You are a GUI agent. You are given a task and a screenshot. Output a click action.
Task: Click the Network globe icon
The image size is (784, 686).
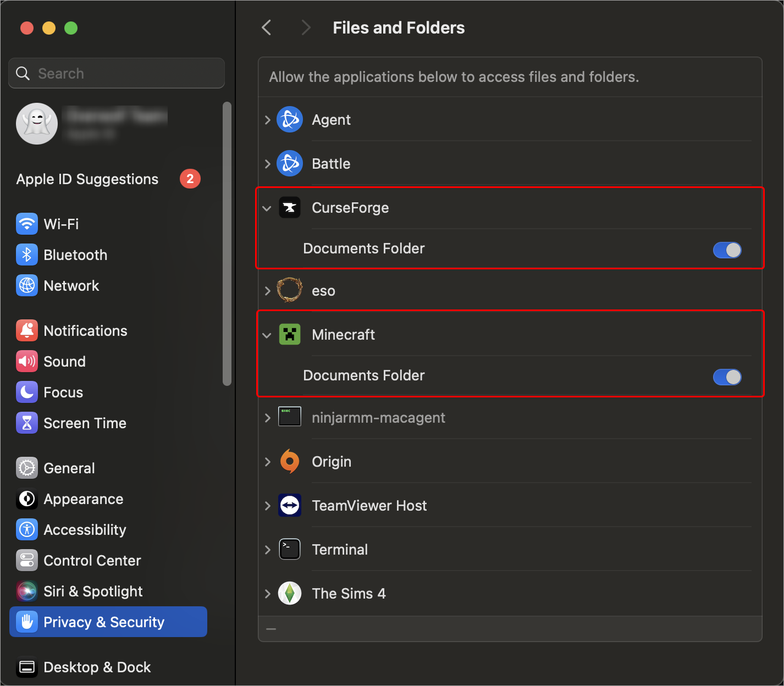[27, 285]
